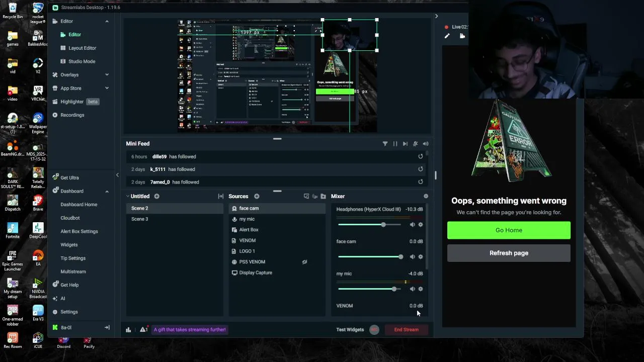Add a new scene
Image resolution: width=644 pixels, height=362 pixels.
tap(156, 196)
